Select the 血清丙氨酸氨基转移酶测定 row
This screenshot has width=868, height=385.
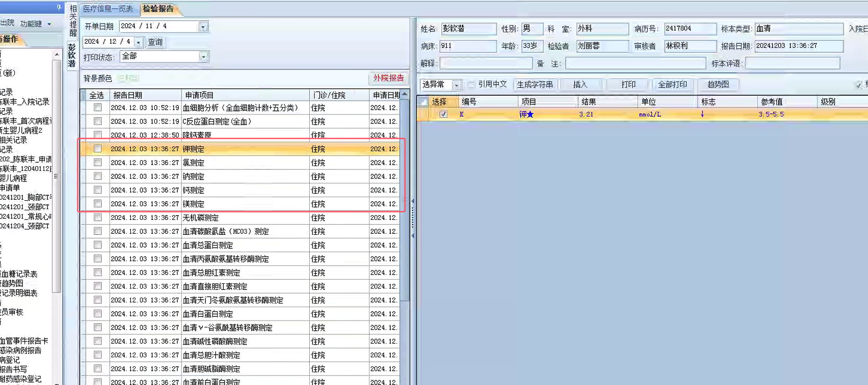[x=240, y=259]
